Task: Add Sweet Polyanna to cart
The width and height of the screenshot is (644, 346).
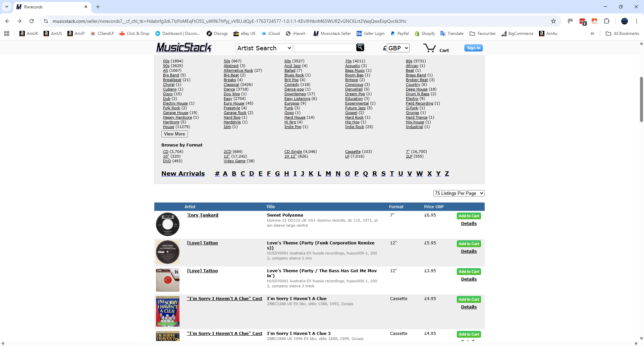Action: 469,216
